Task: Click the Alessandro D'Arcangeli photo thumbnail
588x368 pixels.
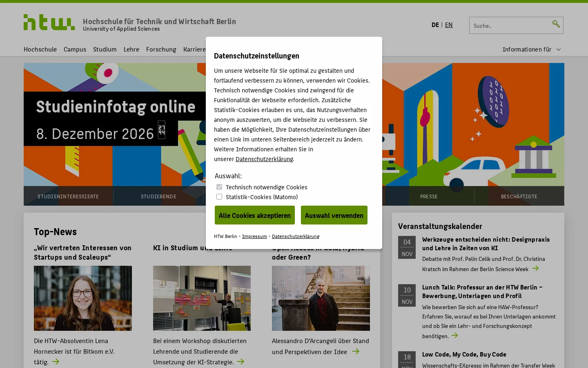Action: pyautogui.click(x=321, y=298)
